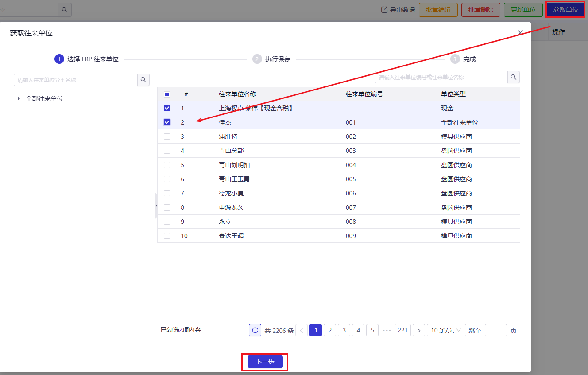Check the 浦胜特 row checkbox
The height and width of the screenshot is (375, 588).
(167, 137)
